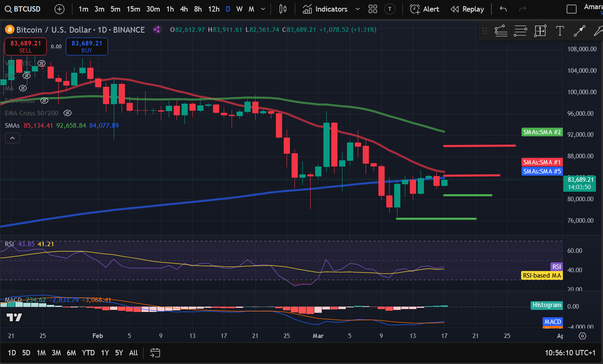
Task: Undo the last chart action
Action: click(503, 9)
